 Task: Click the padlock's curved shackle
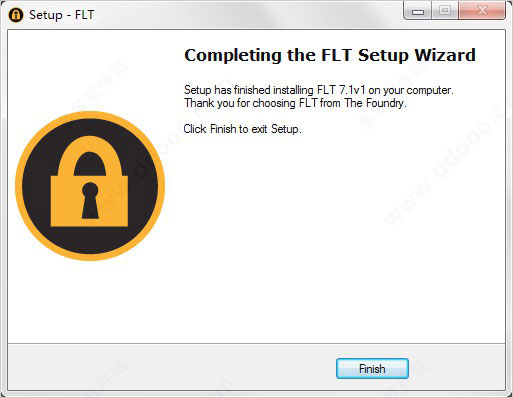[x=90, y=157]
